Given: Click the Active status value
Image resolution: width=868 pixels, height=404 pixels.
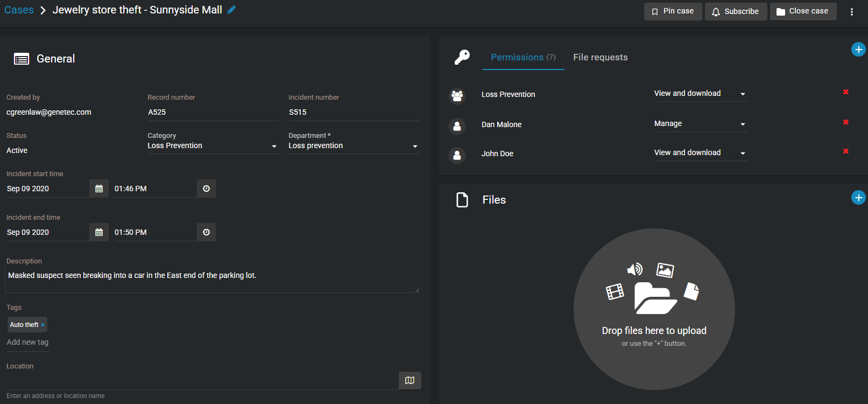Looking at the screenshot, I should [17, 151].
